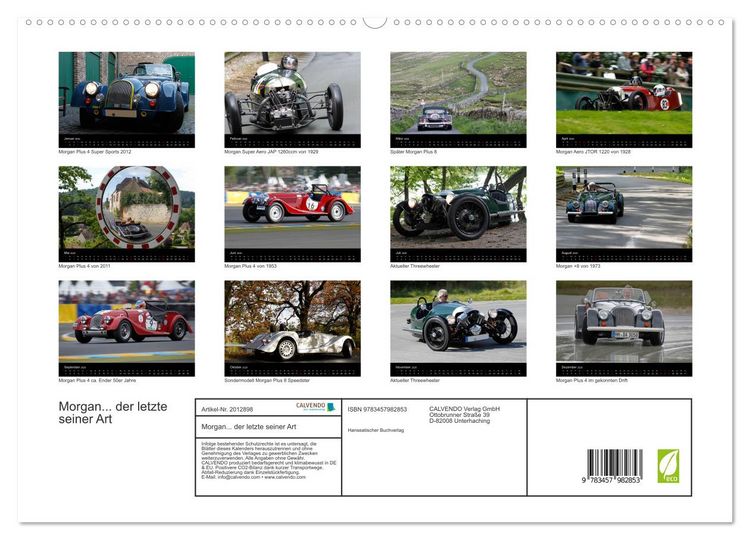Click 'Ottobrunner Straße 39' address line
Image resolution: width=750 pixels, height=540 pixels.
click(x=460, y=415)
